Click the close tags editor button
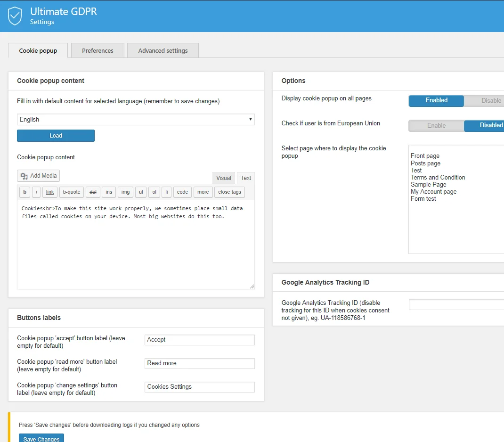Image resolution: width=504 pixels, height=442 pixels. coord(229,192)
